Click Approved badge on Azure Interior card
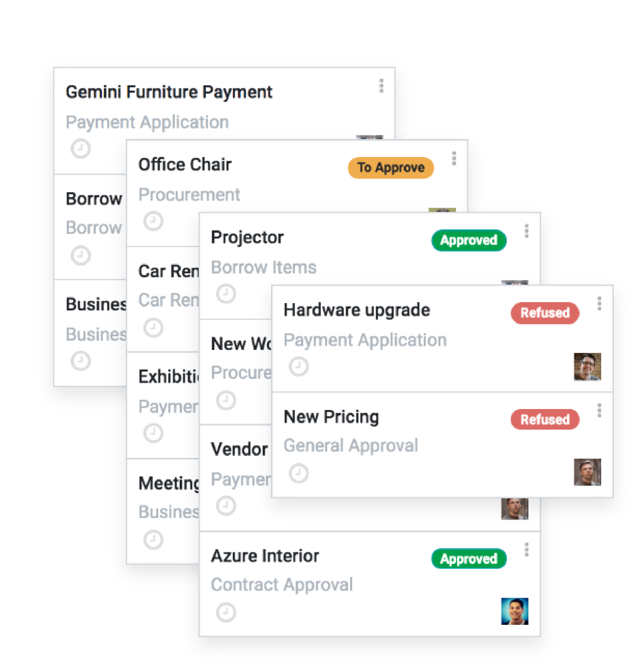The image size is (644, 669). pos(469,559)
